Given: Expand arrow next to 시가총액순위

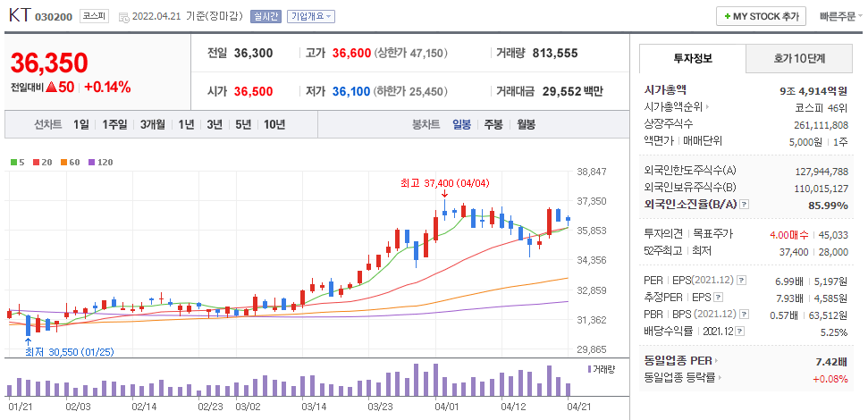Looking at the screenshot, I should [x=707, y=107].
